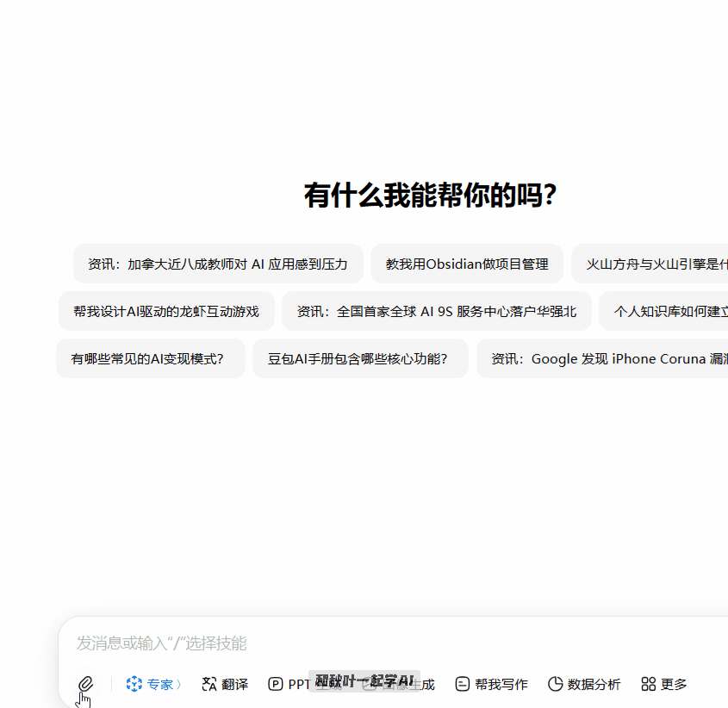Select the 专家 expert mode icon
The height and width of the screenshot is (708, 728).
134,684
